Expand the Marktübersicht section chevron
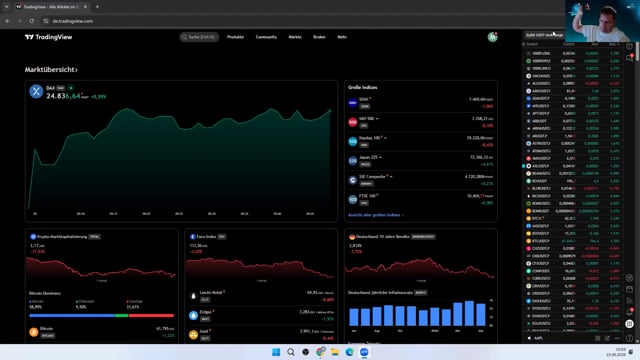 click(x=76, y=70)
